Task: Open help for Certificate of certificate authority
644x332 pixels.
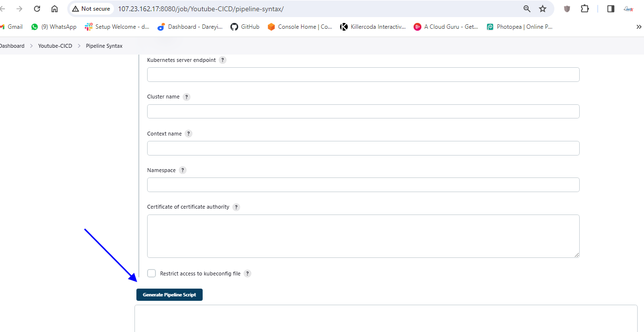Action: pyautogui.click(x=236, y=207)
